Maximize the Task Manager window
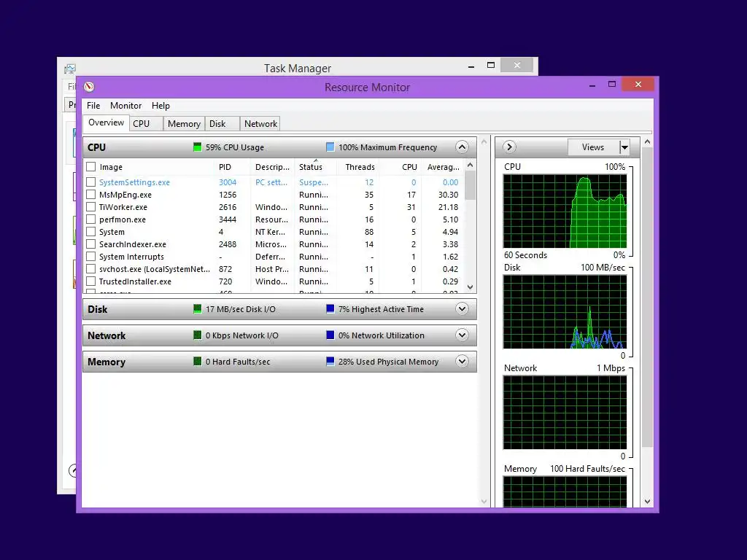The width and height of the screenshot is (747, 560). [x=491, y=65]
